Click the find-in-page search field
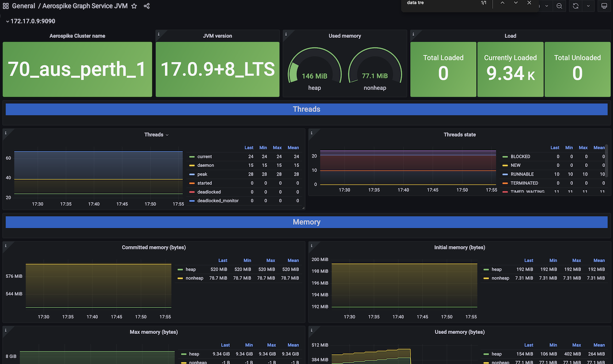 [x=441, y=3]
